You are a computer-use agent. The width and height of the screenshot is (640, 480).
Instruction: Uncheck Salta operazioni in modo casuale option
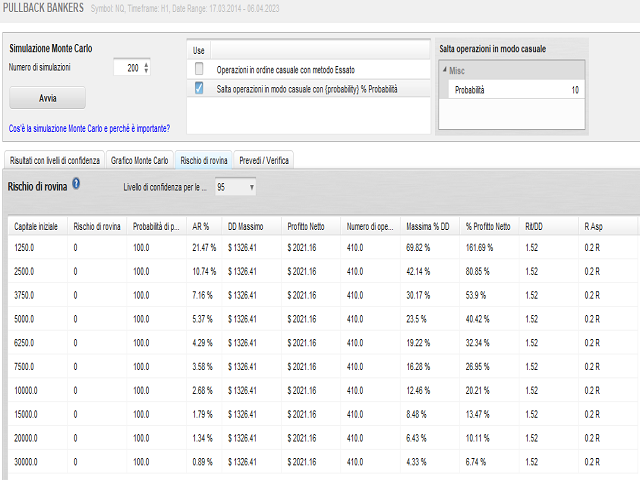coord(199,89)
